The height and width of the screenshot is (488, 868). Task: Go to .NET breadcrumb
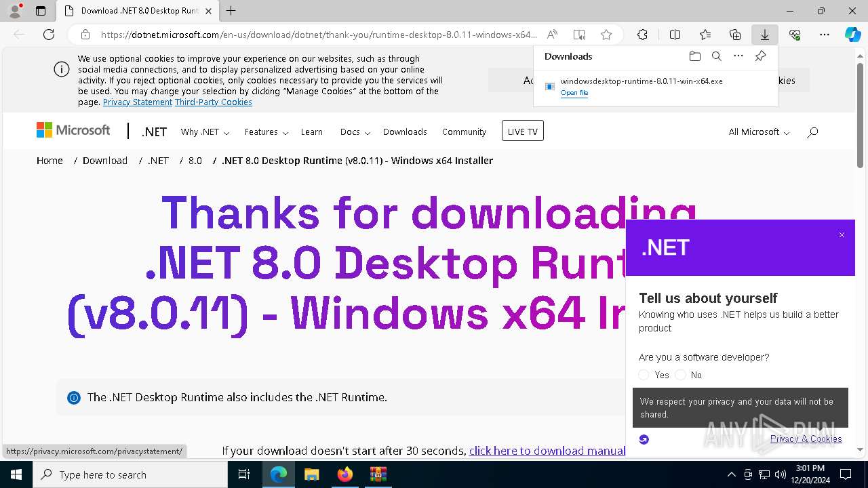click(x=158, y=161)
